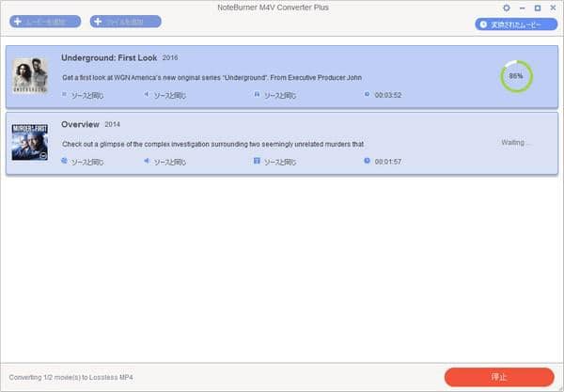This screenshot has width=564, height=392.
Task: Click clock duration icon in Underground row
Action: [x=368, y=95]
